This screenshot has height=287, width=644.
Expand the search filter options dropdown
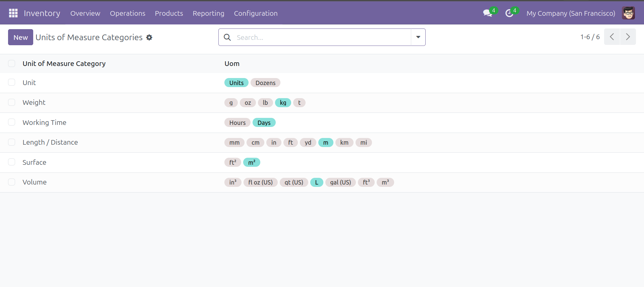tap(418, 37)
